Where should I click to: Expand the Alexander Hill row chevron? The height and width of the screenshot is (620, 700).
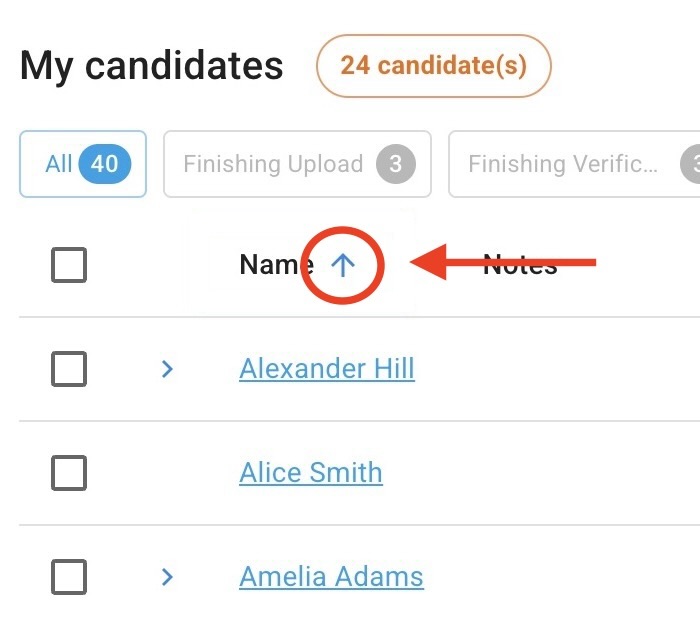click(167, 369)
